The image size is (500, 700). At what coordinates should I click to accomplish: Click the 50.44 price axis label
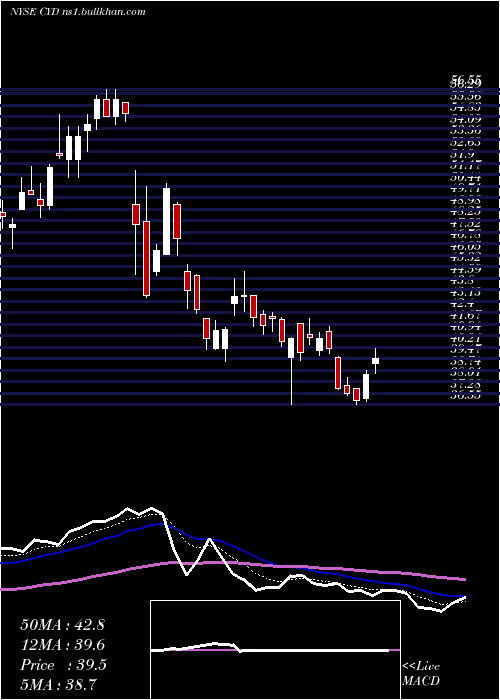pyautogui.click(x=465, y=177)
